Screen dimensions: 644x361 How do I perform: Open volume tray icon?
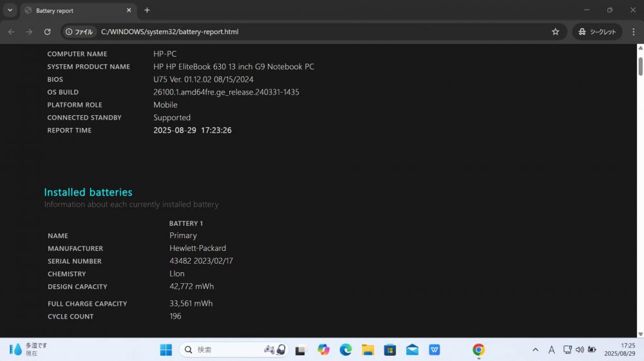(x=580, y=349)
